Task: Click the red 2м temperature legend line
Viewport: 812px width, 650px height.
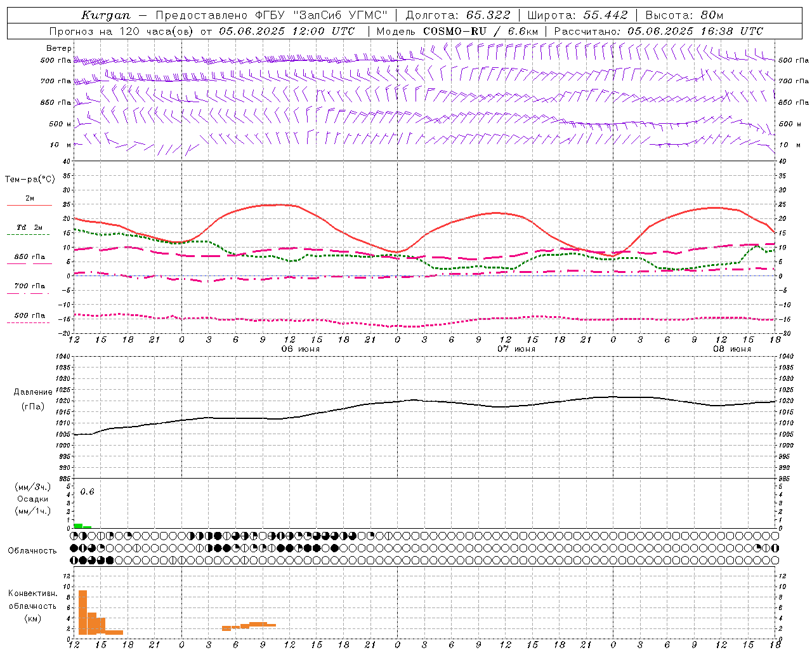Action: [29, 205]
